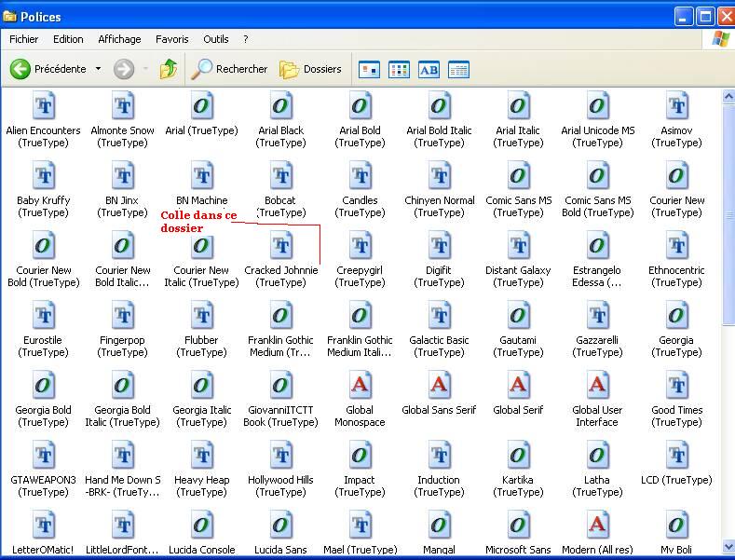Click the scrollbar down arrow
The height and width of the screenshot is (560, 735).
728,547
